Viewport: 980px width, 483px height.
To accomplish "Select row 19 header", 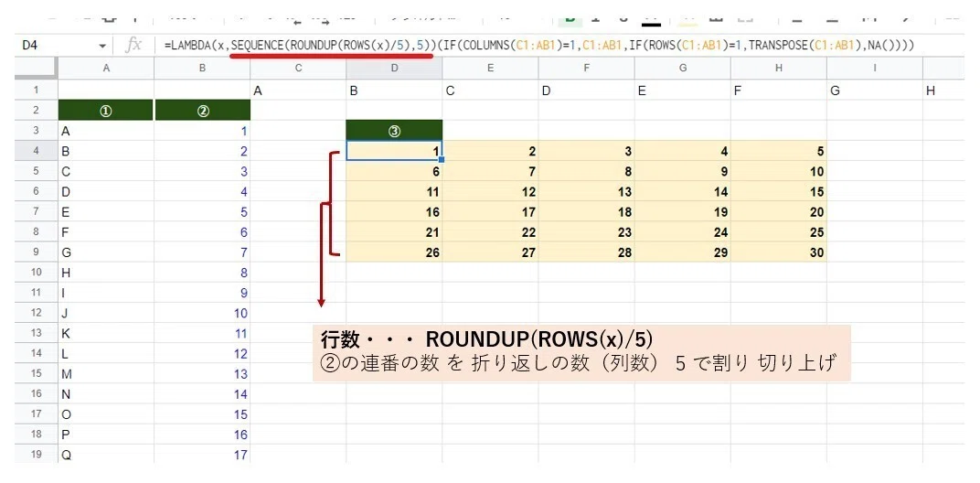I will pyautogui.click(x=37, y=455).
